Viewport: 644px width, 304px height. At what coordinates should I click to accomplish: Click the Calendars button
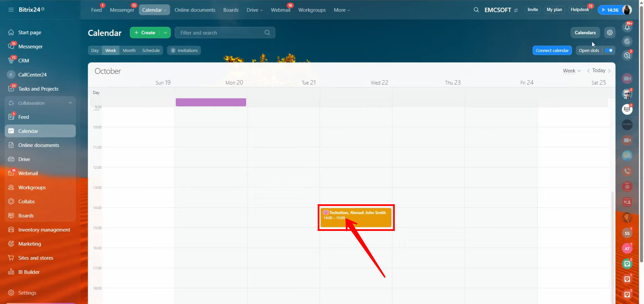tap(585, 33)
